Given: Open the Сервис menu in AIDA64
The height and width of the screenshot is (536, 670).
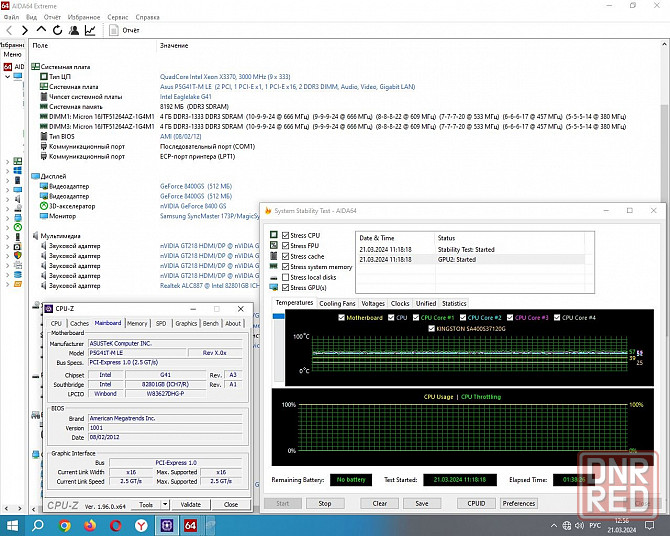Looking at the screenshot, I should [x=117, y=17].
